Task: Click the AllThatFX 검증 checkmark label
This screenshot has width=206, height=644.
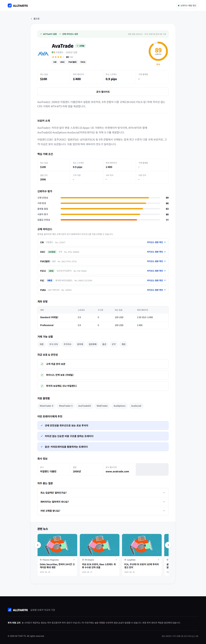Action: (x=49, y=34)
